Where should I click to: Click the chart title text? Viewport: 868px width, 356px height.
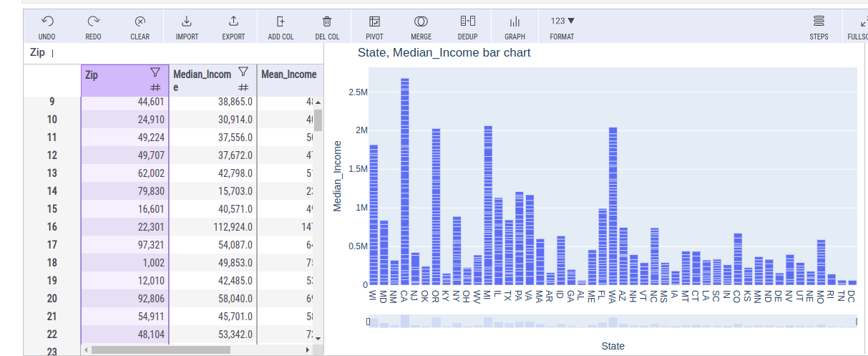click(x=444, y=53)
